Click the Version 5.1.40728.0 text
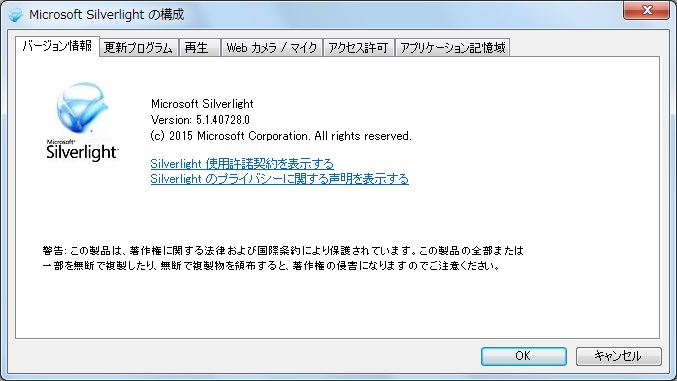 coord(200,120)
